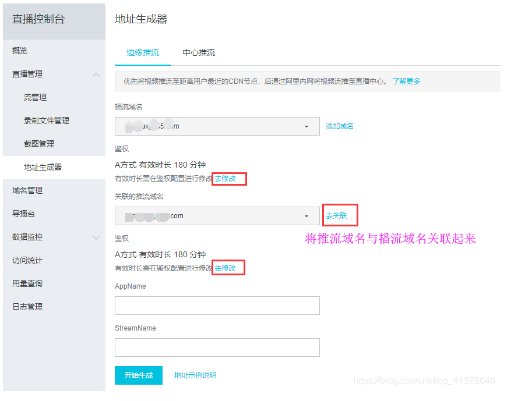This screenshot has width=532, height=401.
Task: Click 添加域名 next to the domain dropdown
Action: pyautogui.click(x=339, y=126)
